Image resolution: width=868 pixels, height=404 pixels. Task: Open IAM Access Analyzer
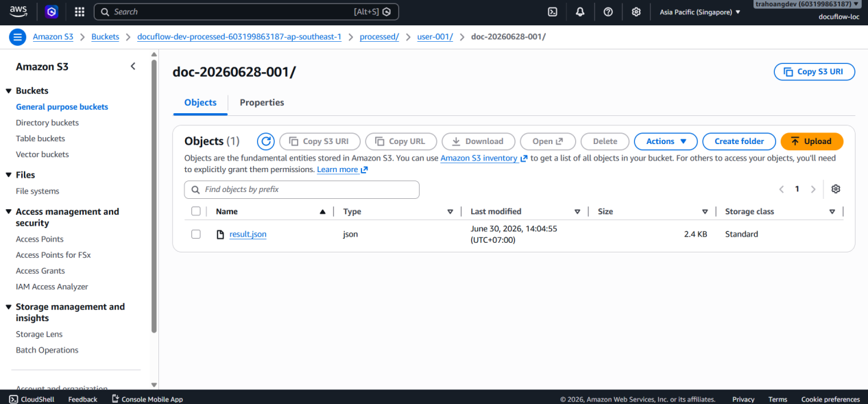pos(52,287)
